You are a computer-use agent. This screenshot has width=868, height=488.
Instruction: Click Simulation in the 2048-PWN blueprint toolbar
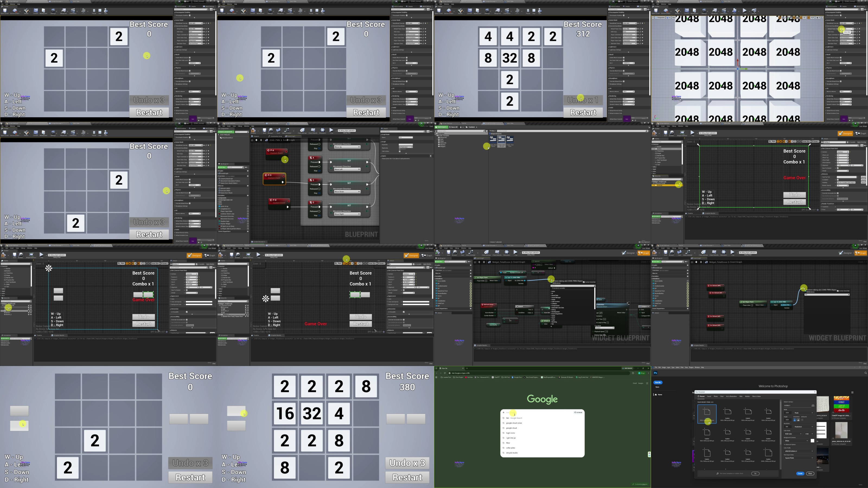tap(323, 131)
